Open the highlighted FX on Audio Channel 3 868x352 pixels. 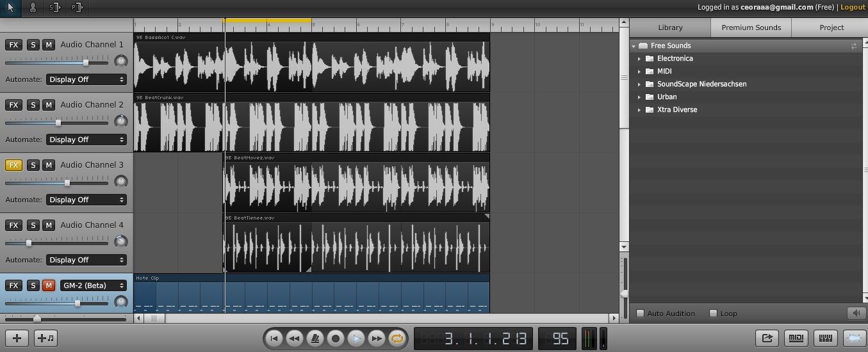pos(13,165)
